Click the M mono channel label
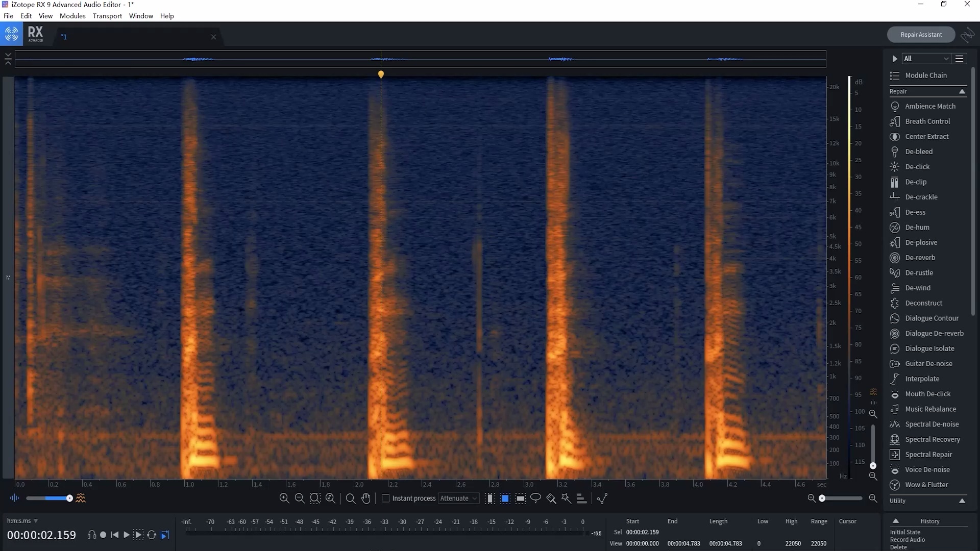Viewport: 980px width, 551px height. point(8,278)
